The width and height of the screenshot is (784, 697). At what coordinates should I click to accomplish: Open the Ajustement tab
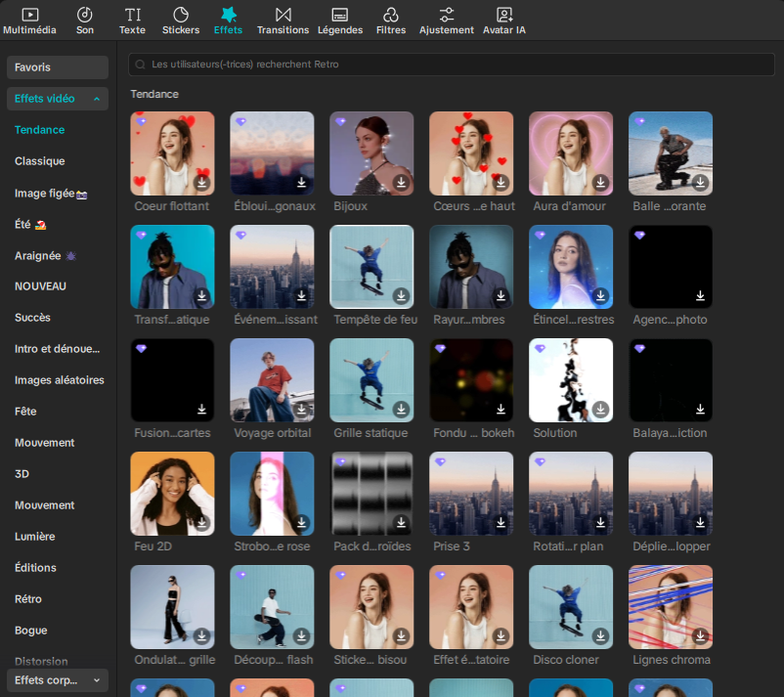[x=447, y=21]
